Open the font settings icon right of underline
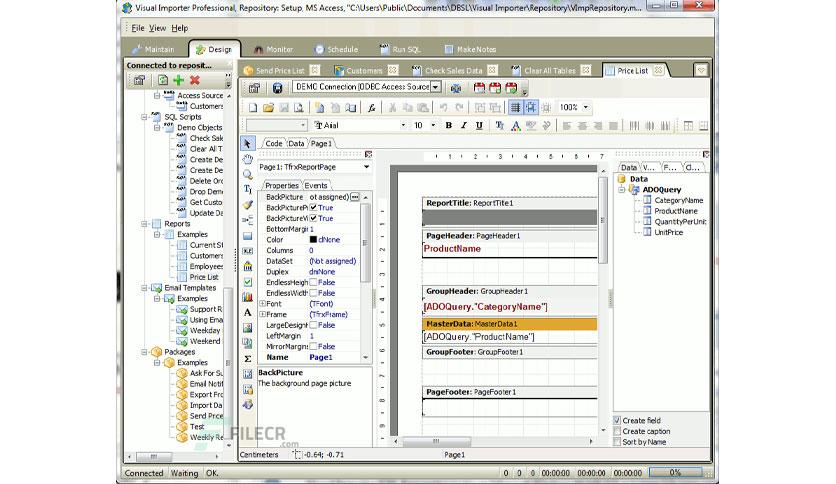The height and width of the screenshot is (484, 836). coord(500,125)
